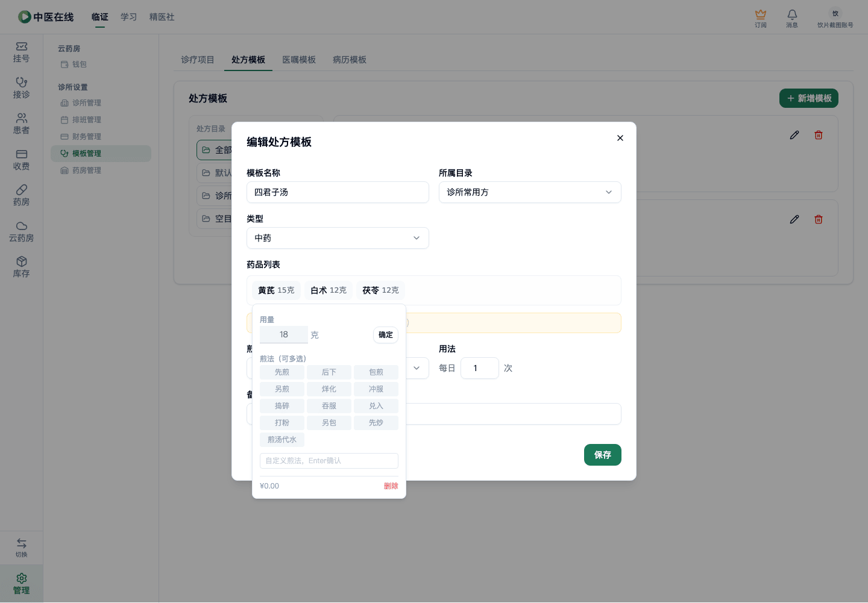
Task: Switch to the 医嘱模板 tab
Action: 299,60
